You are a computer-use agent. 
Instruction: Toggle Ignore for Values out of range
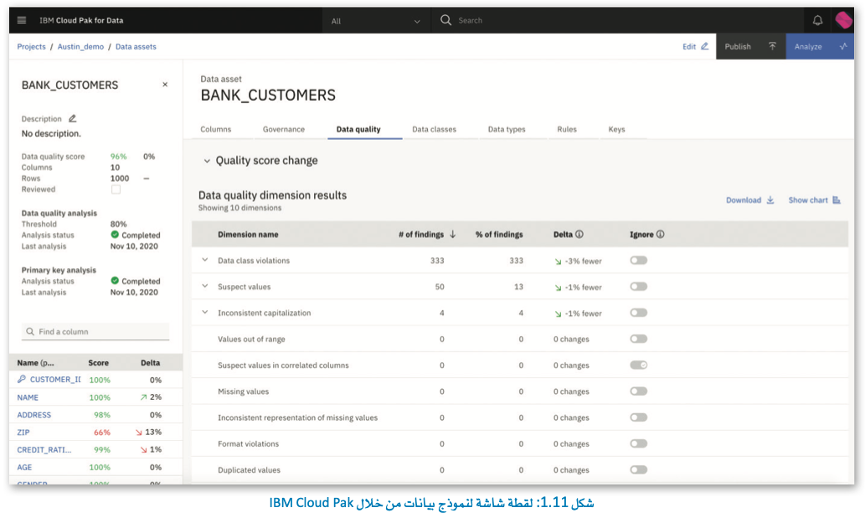tap(638, 339)
